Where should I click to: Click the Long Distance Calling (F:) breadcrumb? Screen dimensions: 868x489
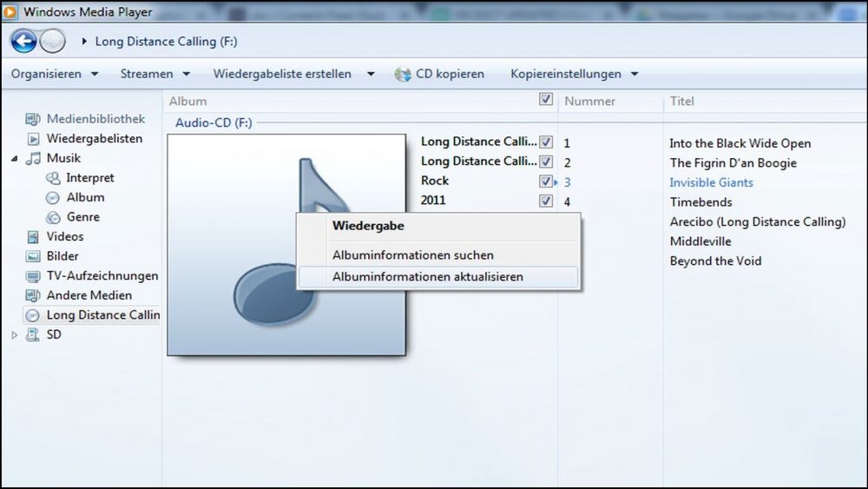pos(166,42)
